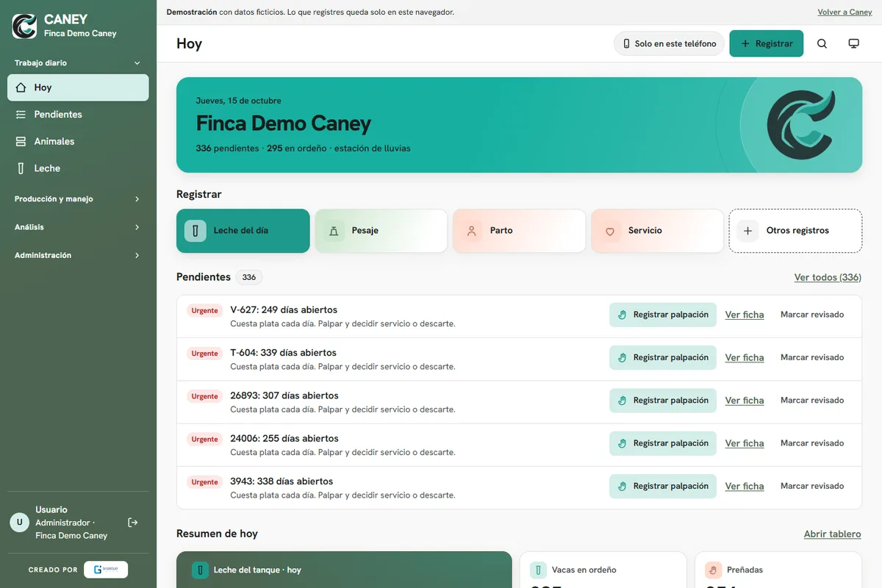
Task: Click the Preñadas card icon
Action: coord(713,570)
